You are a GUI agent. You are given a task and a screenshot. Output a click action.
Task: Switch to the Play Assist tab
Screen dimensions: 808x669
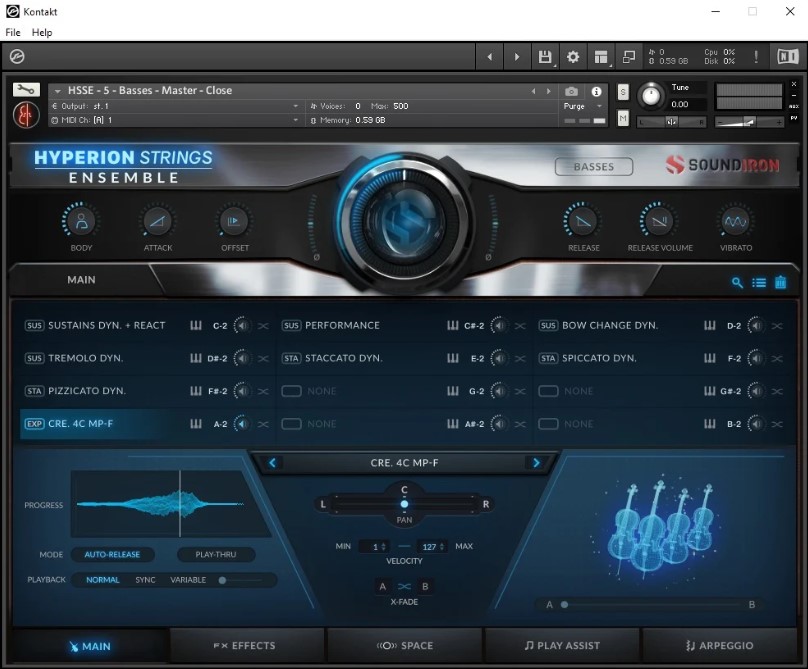[562, 645]
